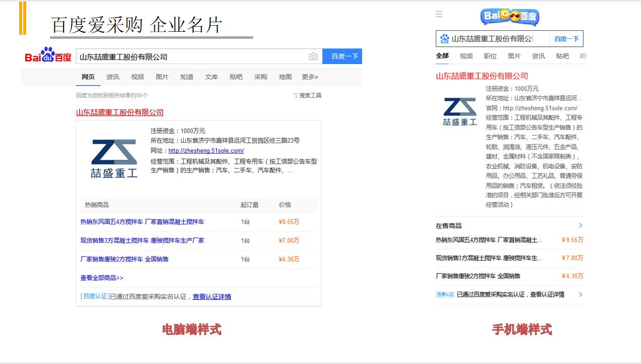The image size is (641, 364).
Task: Open the zhesheng.51sole.com website link
Action: [x=206, y=151]
